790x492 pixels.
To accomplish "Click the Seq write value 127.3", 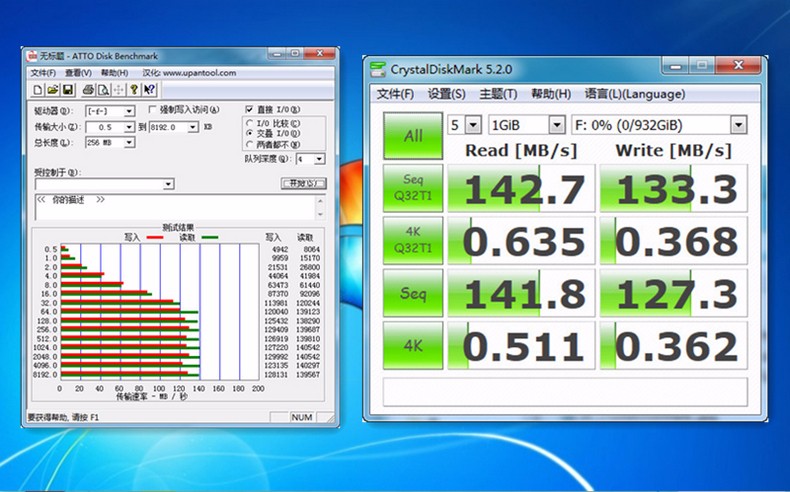I will tap(674, 293).
